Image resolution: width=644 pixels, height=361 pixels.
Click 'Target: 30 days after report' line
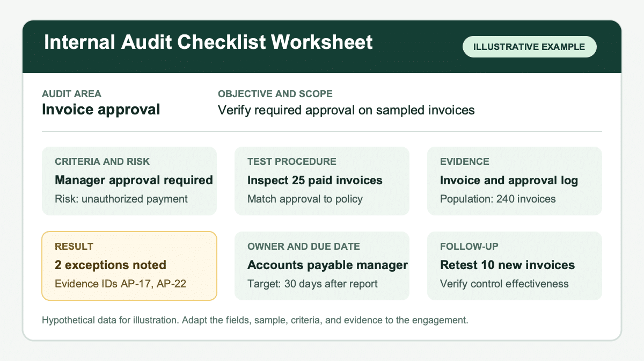pyautogui.click(x=312, y=283)
